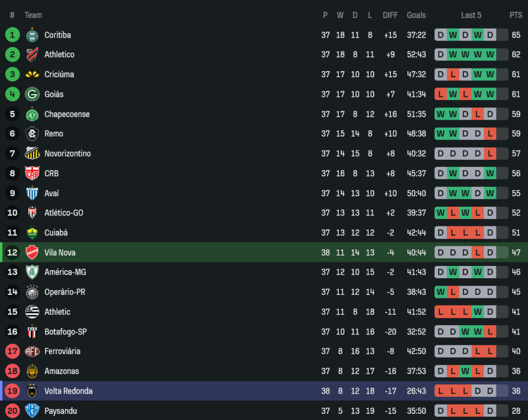This screenshot has width=528, height=420.
Task: Click Goiás's first red L result
Action: click(x=440, y=94)
